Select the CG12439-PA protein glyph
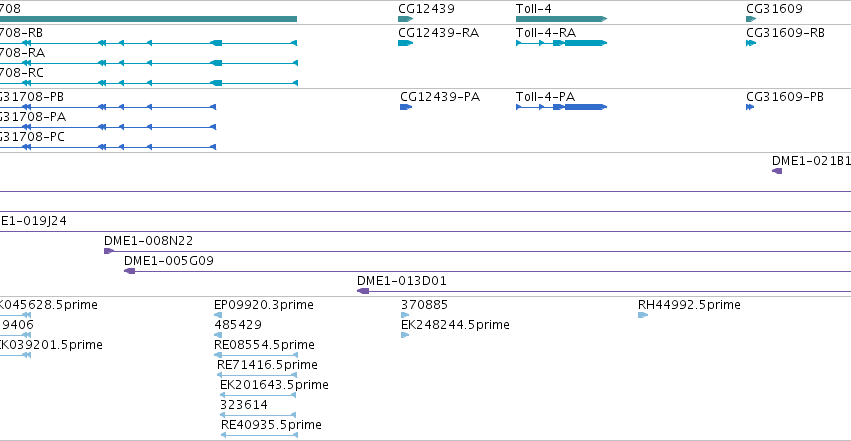This screenshot has width=851, height=441. 406,107
